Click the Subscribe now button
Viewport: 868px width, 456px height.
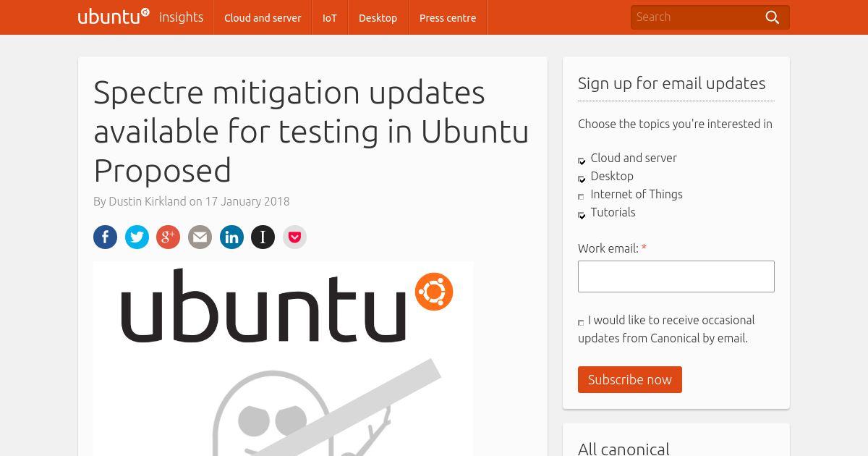pos(630,379)
